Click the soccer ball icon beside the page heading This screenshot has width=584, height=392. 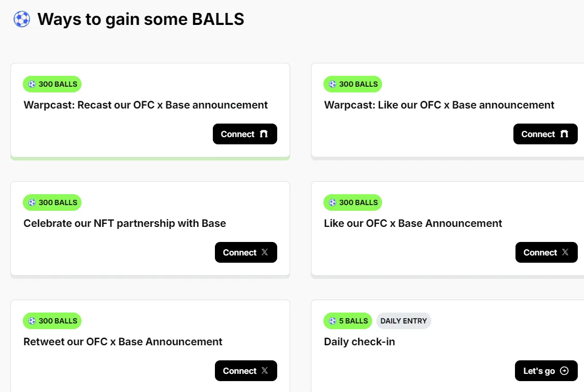click(21, 19)
